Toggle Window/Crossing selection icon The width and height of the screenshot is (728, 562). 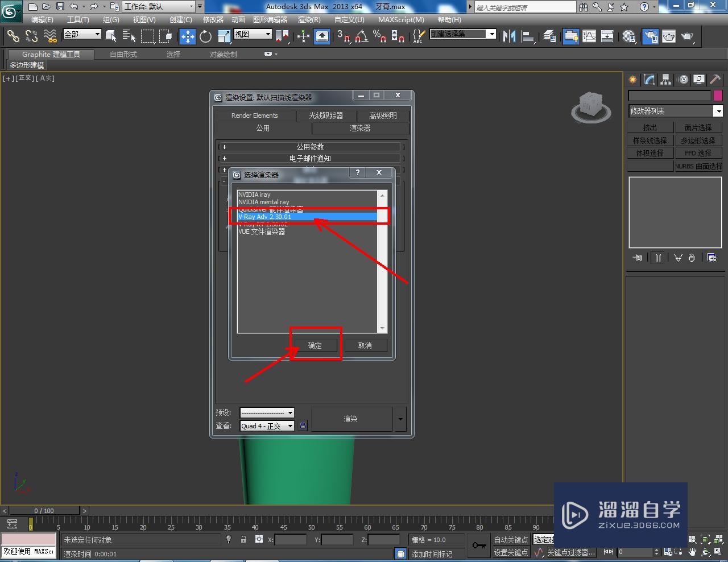166,36
